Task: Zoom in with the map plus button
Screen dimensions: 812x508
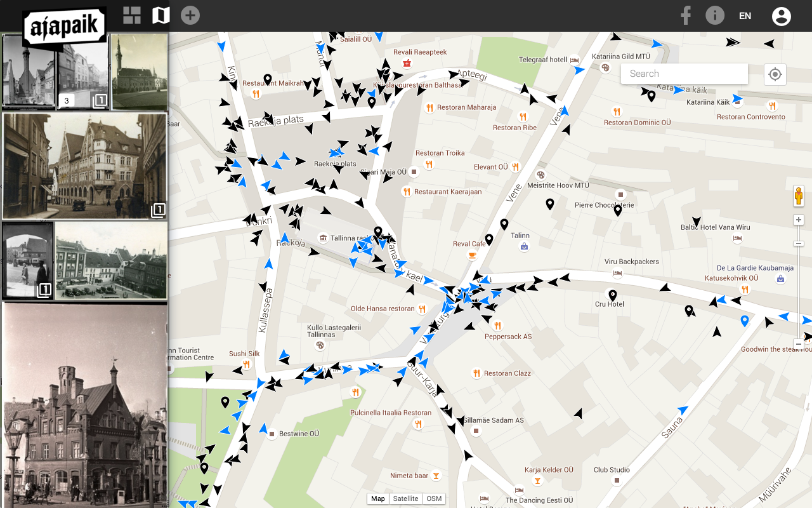Action: coord(799,220)
